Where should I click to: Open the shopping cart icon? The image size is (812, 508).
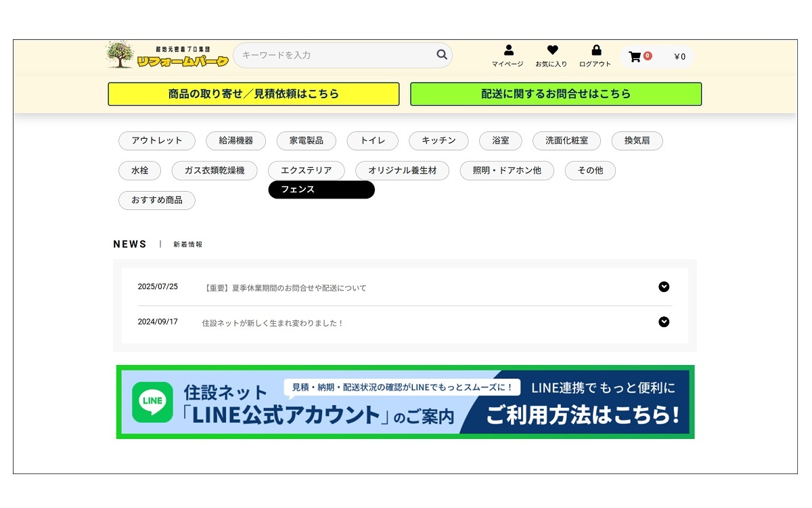[x=635, y=57]
